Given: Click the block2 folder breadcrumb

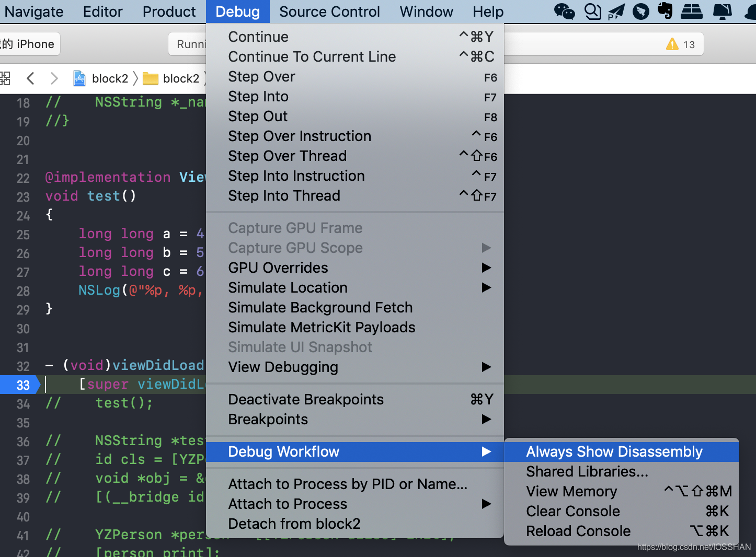Looking at the screenshot, I should [x=181, y=78].
